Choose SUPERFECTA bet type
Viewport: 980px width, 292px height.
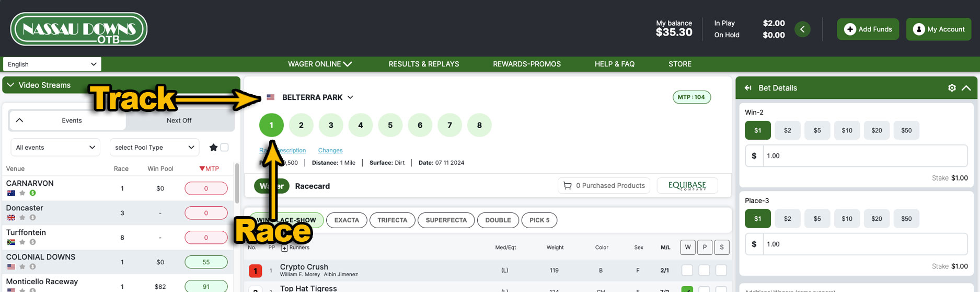446,220
